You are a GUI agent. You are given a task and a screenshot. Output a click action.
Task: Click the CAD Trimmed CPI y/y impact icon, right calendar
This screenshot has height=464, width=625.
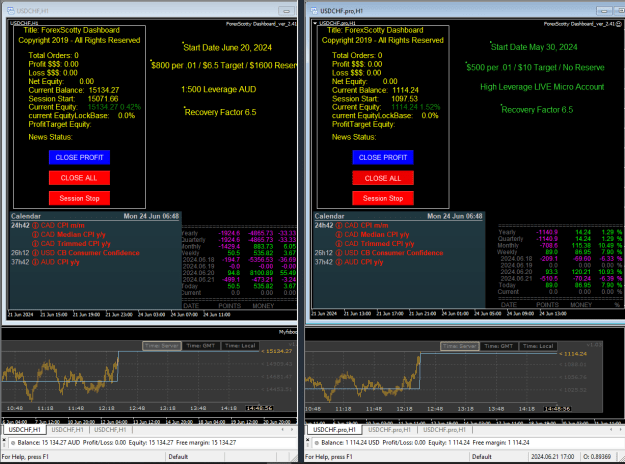tap(339, 244)
